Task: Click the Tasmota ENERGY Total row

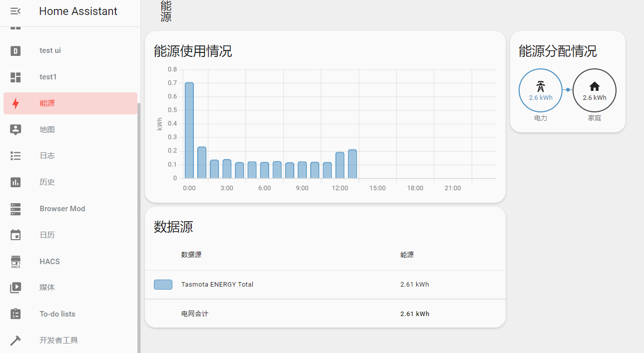Action: (x=217, y=285)
